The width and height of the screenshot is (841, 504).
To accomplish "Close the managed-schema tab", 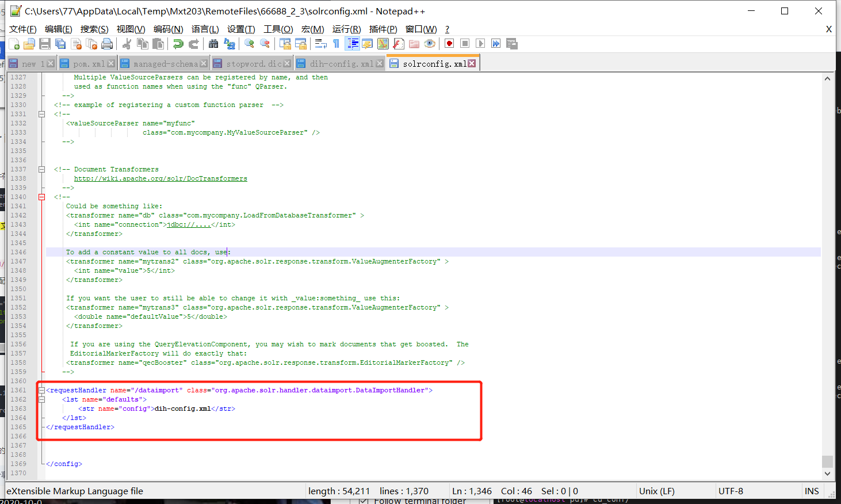I will pyautogui.click(x=204, y=63).
